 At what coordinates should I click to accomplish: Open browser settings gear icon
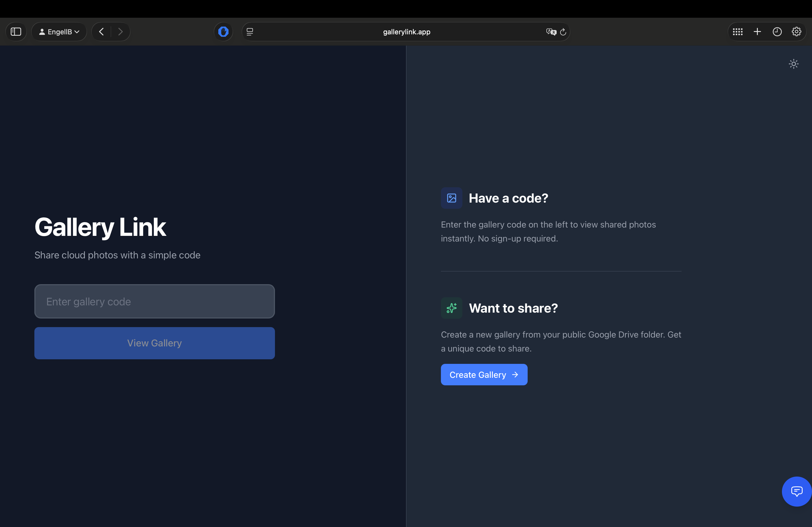796,32
